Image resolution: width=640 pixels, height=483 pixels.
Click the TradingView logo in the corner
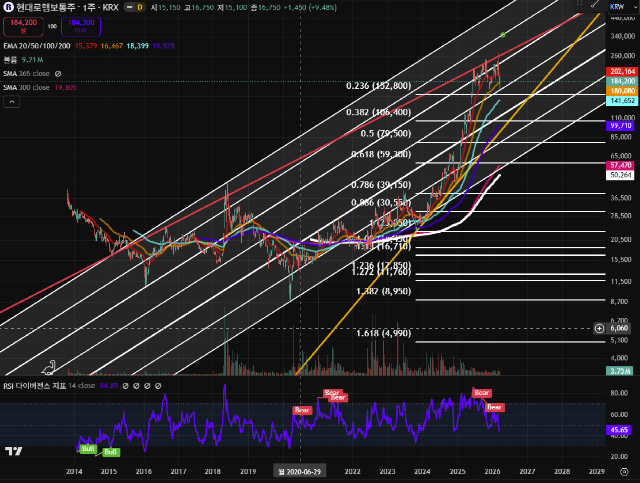click(13, 451)
